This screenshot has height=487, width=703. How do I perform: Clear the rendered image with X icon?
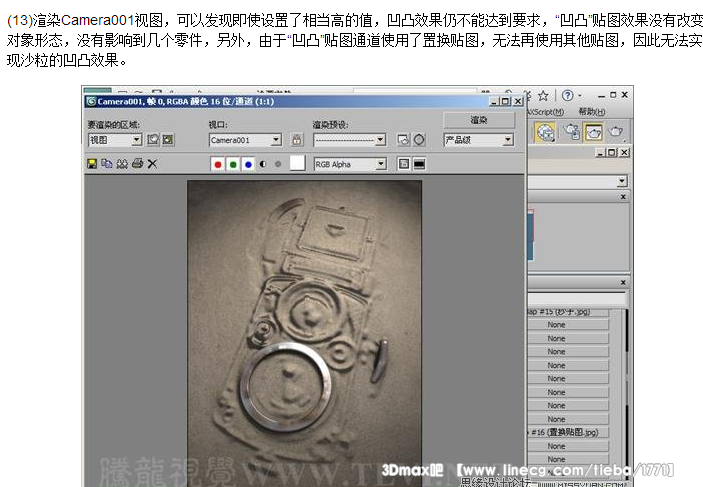152,163
